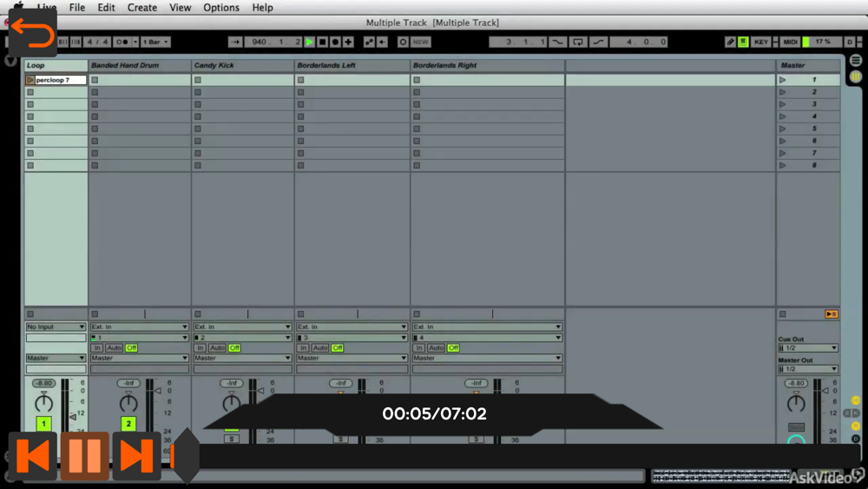Open the Live menu
The height and width of the screenshot is (489, 868).
47,7
